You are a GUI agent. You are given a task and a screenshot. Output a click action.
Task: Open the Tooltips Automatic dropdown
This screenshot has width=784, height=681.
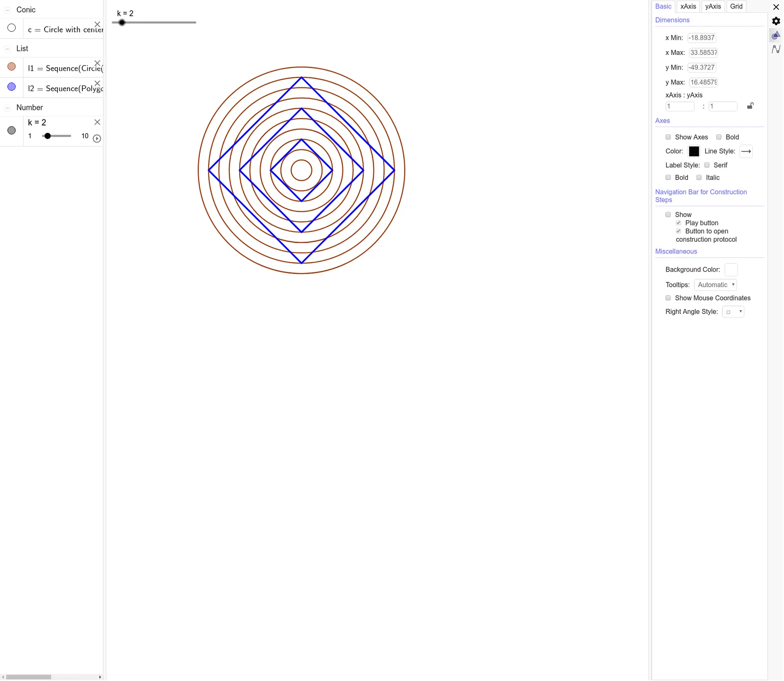click(715, 284)
